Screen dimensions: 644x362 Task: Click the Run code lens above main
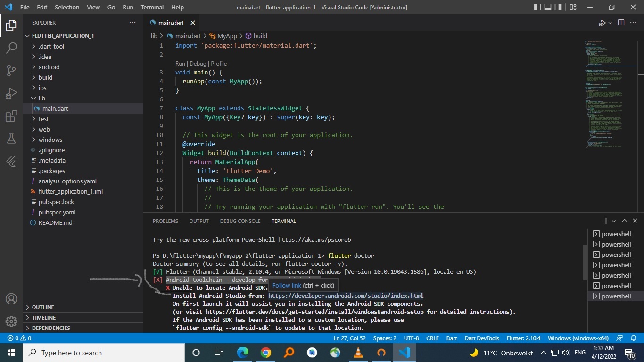[180, 64]
